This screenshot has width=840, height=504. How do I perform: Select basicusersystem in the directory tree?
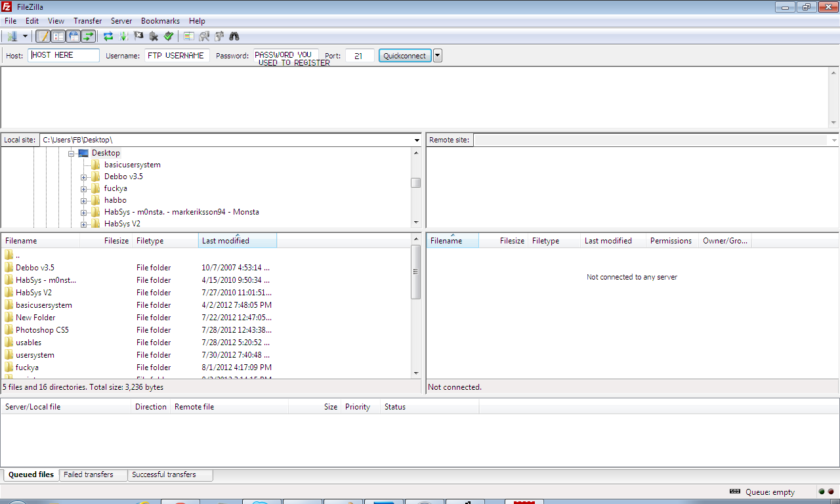[132, 165]
